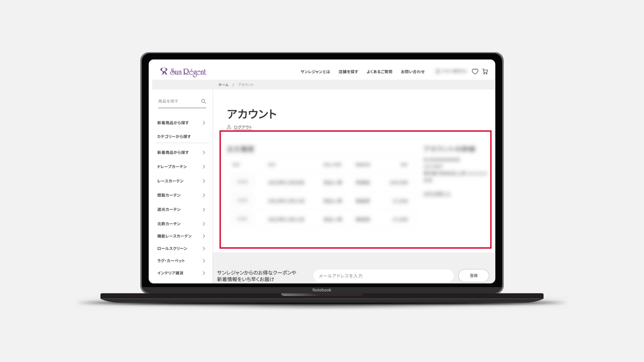Select 既製カーテン in the sidebar
The width and height of the screenshot is (644, 362).
point(169,195)
